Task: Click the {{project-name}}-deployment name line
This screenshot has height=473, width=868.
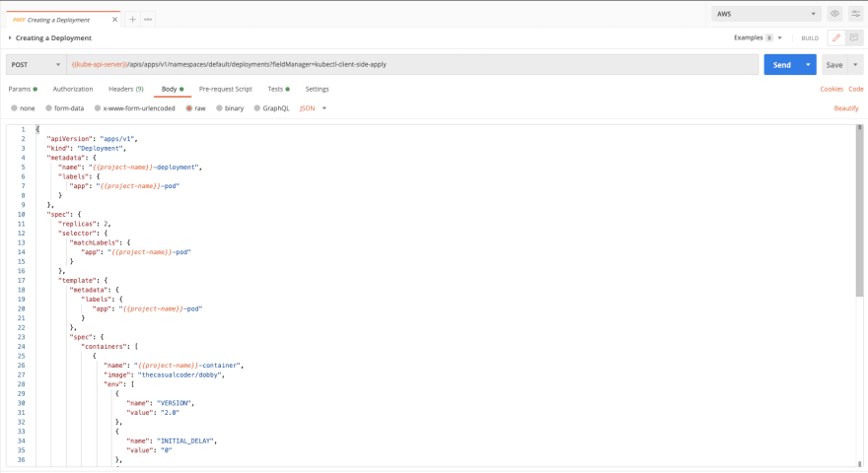Action: [130, 168]
